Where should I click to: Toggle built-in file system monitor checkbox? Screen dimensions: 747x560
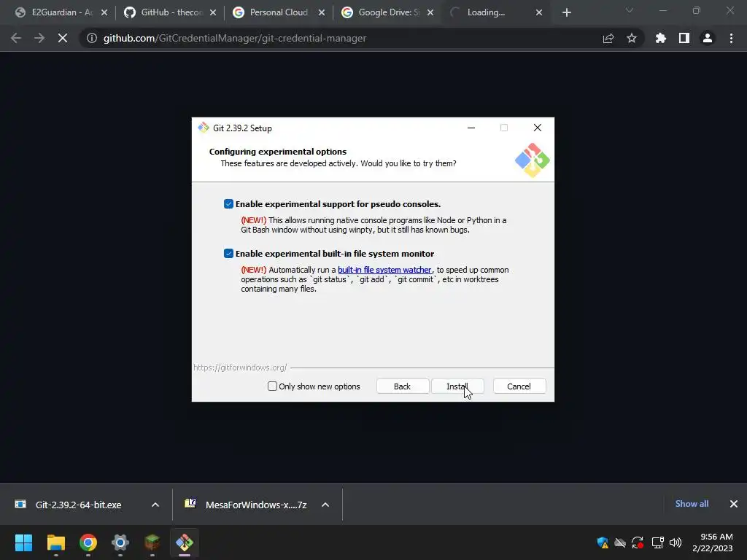pyautogui.click(x=228, y=253)
